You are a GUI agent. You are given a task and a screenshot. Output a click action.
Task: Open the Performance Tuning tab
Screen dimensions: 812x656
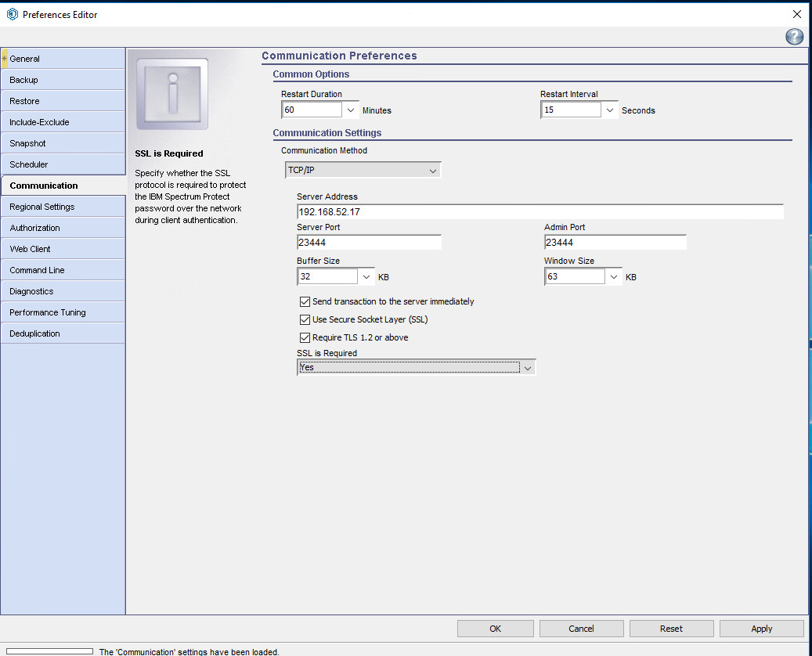[63, 312]
